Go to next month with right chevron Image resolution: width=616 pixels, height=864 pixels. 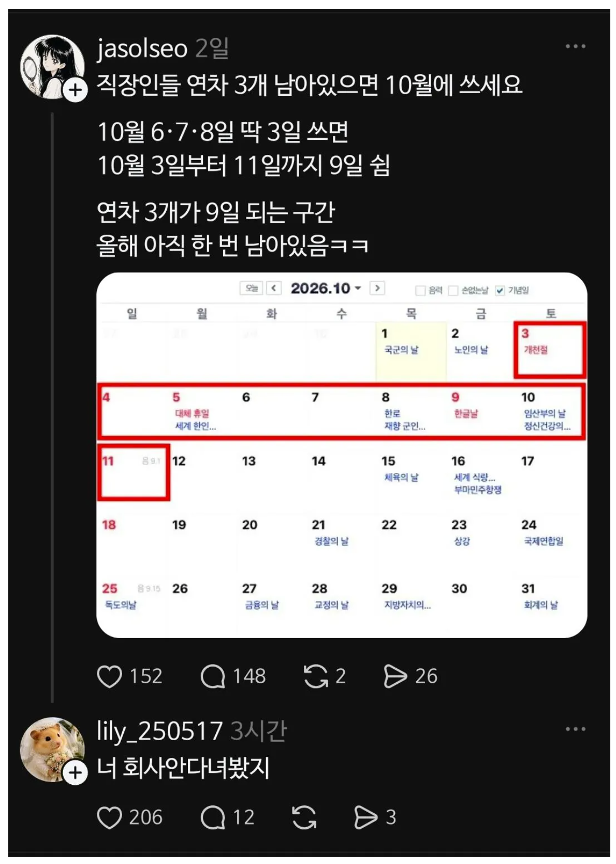pos(377,288)
